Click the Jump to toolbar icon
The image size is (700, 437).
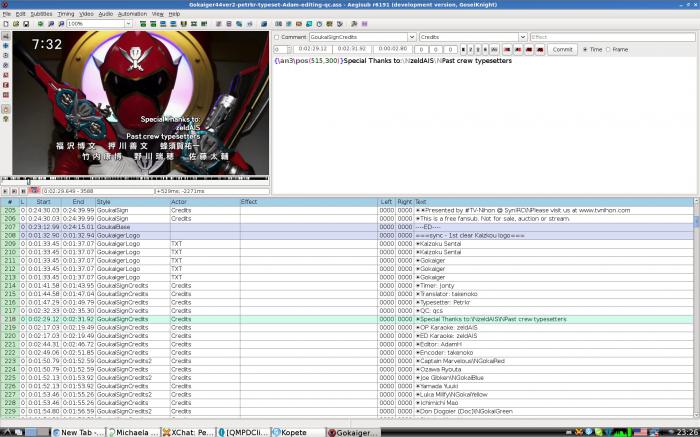(40, 23)
